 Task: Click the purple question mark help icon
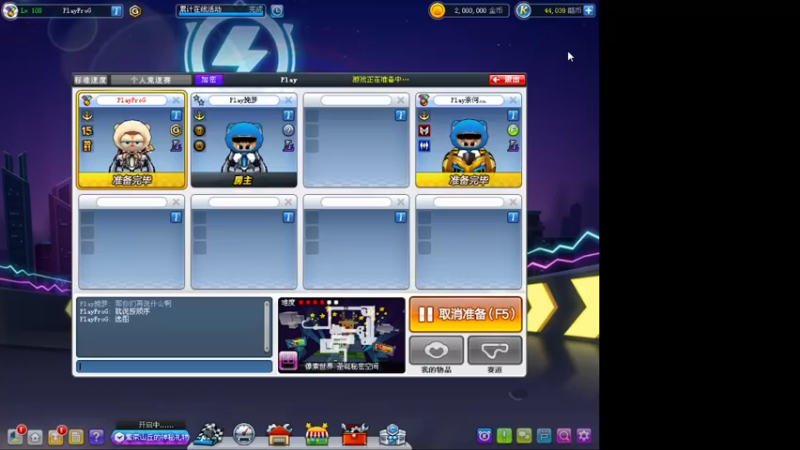coord(96,437)
